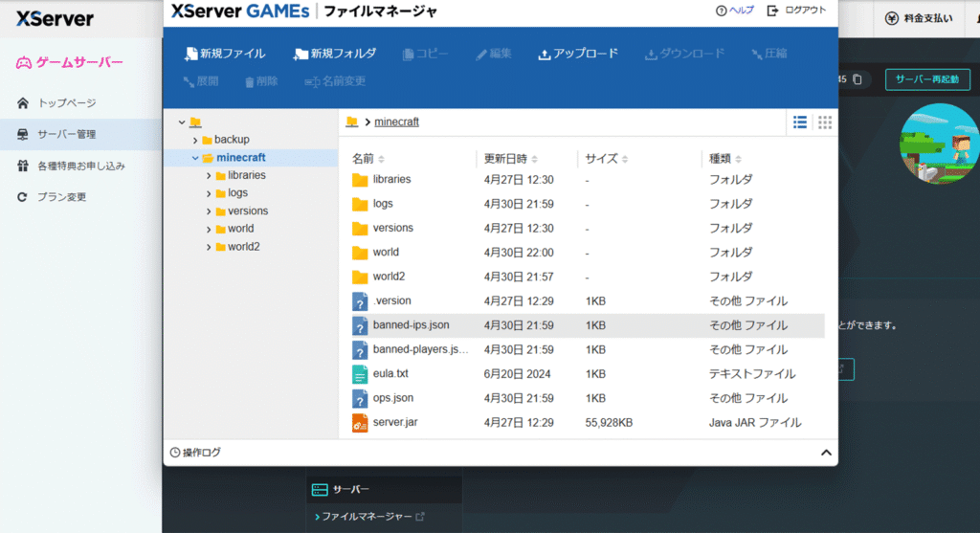Select the libraries folder row icon
980x533 pixels.
[x=360, y=180]
